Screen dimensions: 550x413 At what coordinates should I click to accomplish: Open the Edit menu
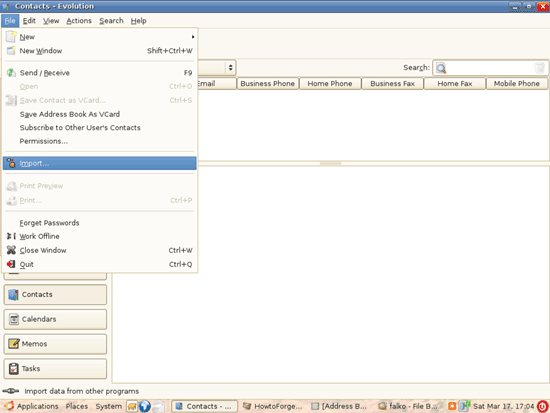(x=29, y=21)
